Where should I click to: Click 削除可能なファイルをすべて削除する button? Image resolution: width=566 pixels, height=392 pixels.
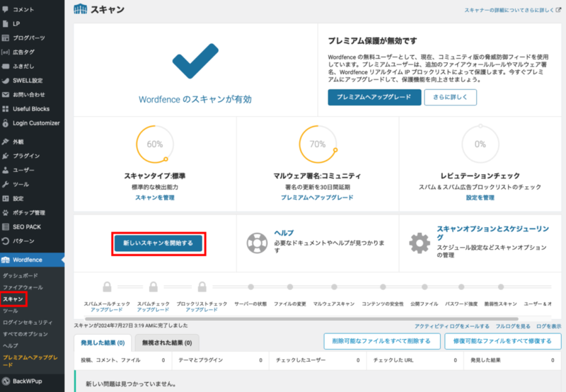click(382, 341)
